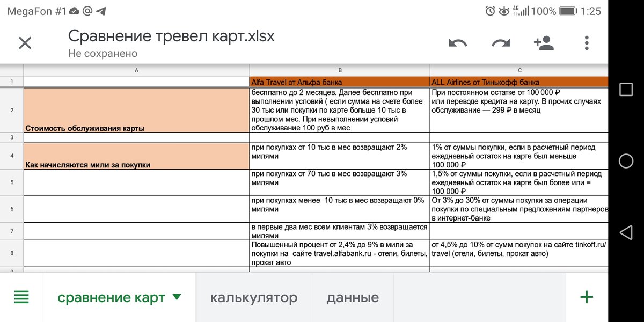Tap the alarm clock status icon
Image resolution: width=644 pixels, height=322 pixels.
pos(489,11)
